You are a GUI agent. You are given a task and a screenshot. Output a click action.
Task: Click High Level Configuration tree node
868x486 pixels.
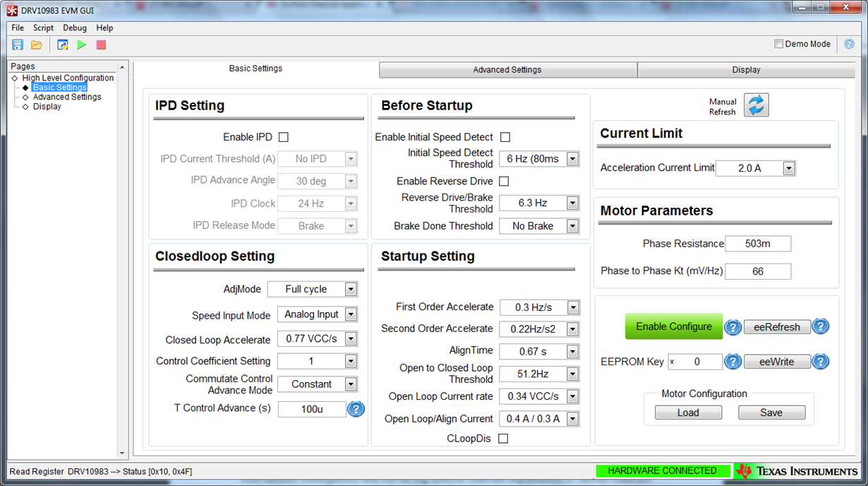[68, 78]
